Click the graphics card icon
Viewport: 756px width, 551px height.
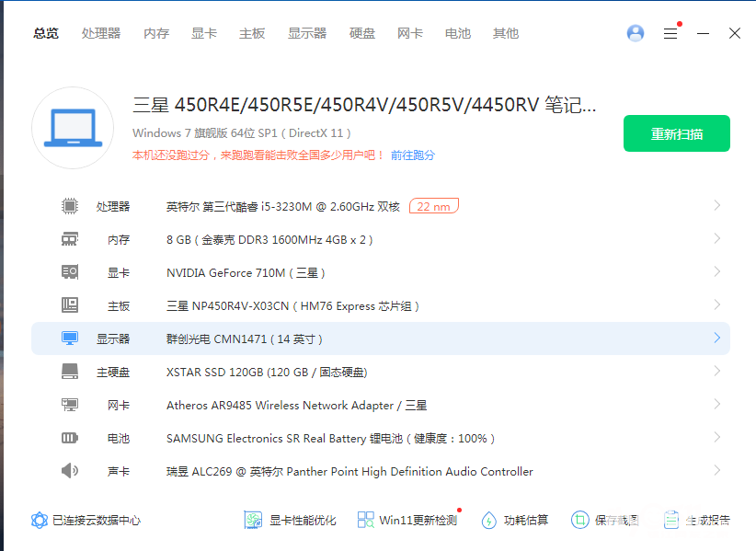pos(70,272)
